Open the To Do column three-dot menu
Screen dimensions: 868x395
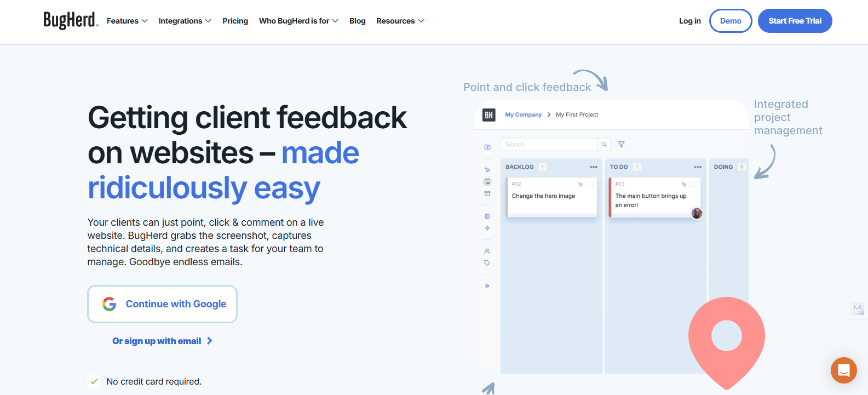click(698, 167)
